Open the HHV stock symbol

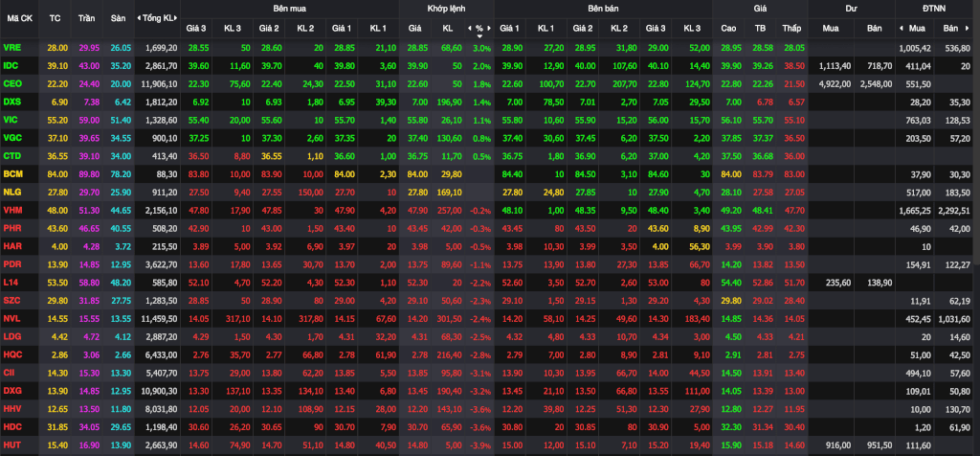[11, 408]
